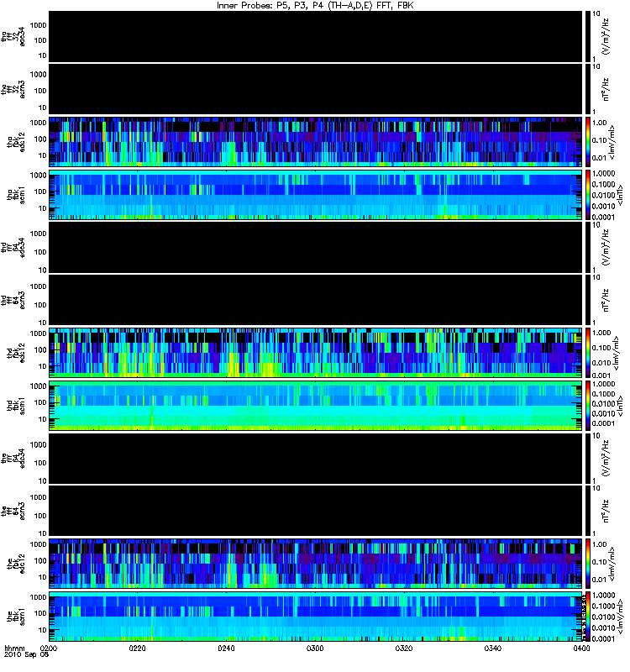Click the color bar beside thd fbk scm1
The height and width of the screenshot is (672, 630).
(x=588, y=406)
